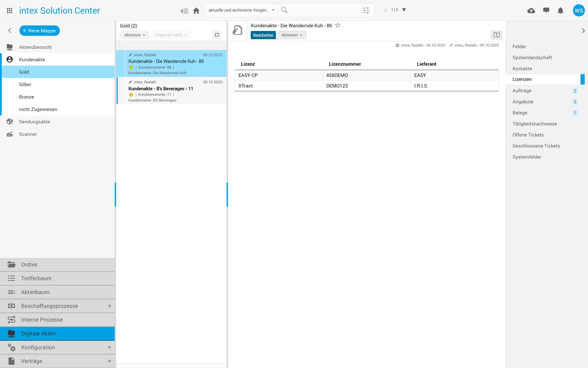The width and height of the screenshot is (588, 368).
Task: Focus the search input field
Action: point(323,10)
